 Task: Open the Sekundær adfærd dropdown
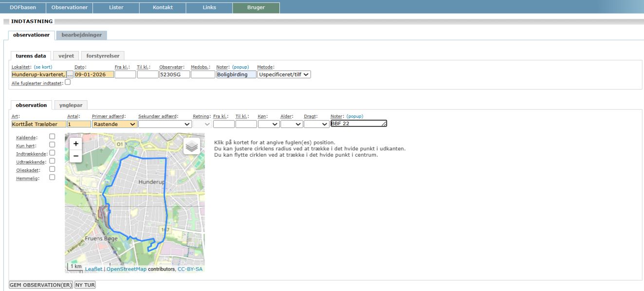(x=165, y=124)
